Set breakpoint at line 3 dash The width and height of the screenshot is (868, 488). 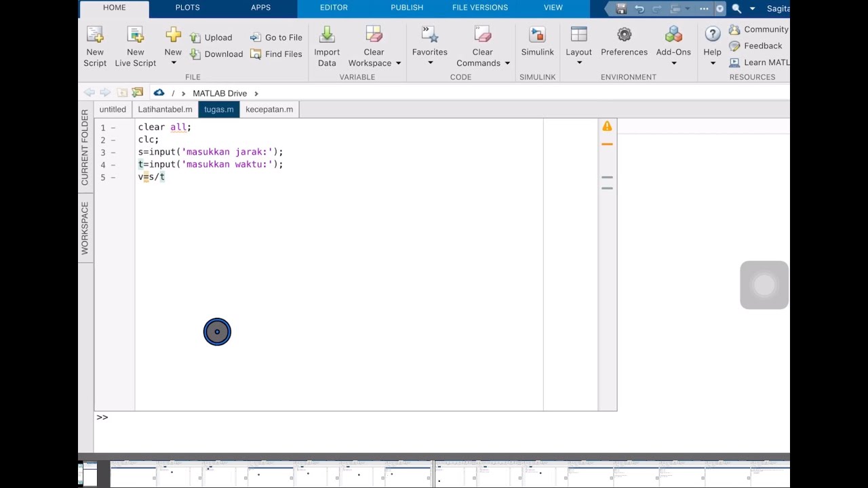point(113,152)
